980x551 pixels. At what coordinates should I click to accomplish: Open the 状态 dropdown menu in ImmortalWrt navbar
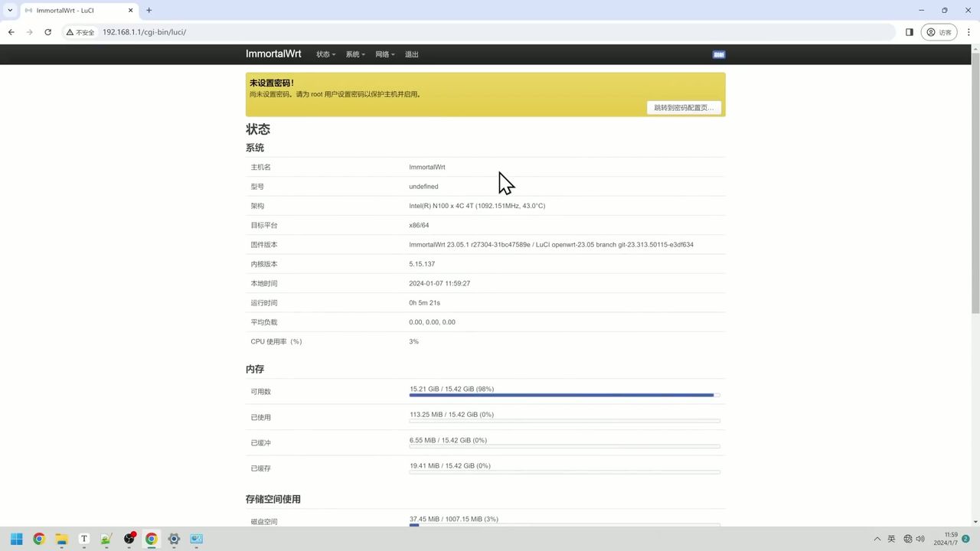pos(324,54)
